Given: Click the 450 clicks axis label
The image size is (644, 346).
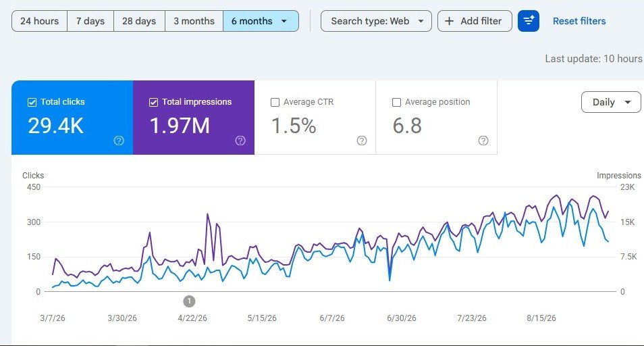Looking at the screenshot, I should point(34,187).
